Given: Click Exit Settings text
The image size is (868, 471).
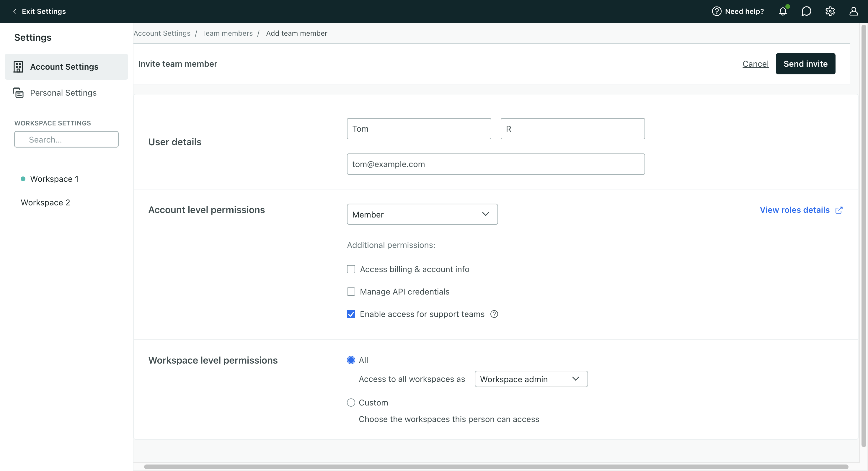Looking at the screenshot, I should click(44, 11).
